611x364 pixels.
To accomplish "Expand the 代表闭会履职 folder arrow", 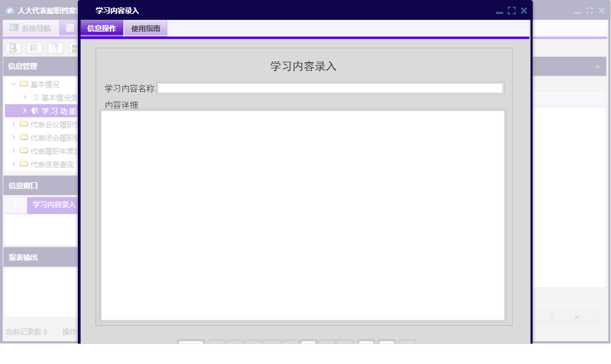I will tap(13, 137).
